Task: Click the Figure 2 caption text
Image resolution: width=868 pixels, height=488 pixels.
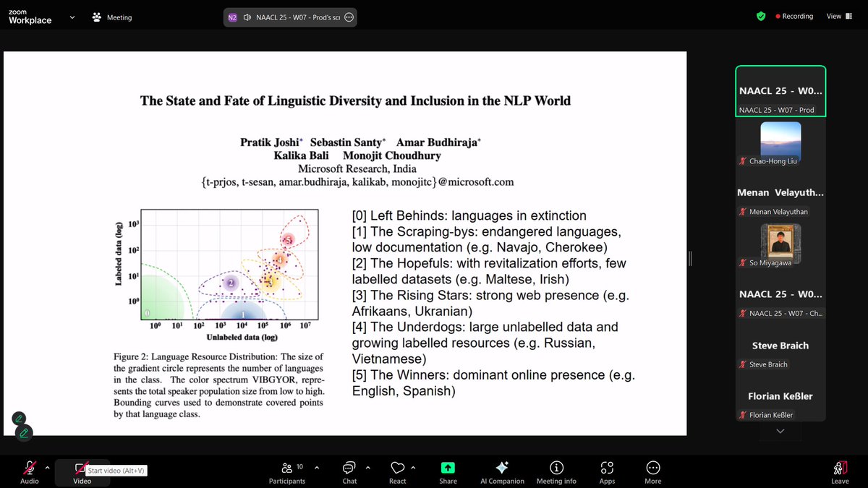Action: click(219, 385)
